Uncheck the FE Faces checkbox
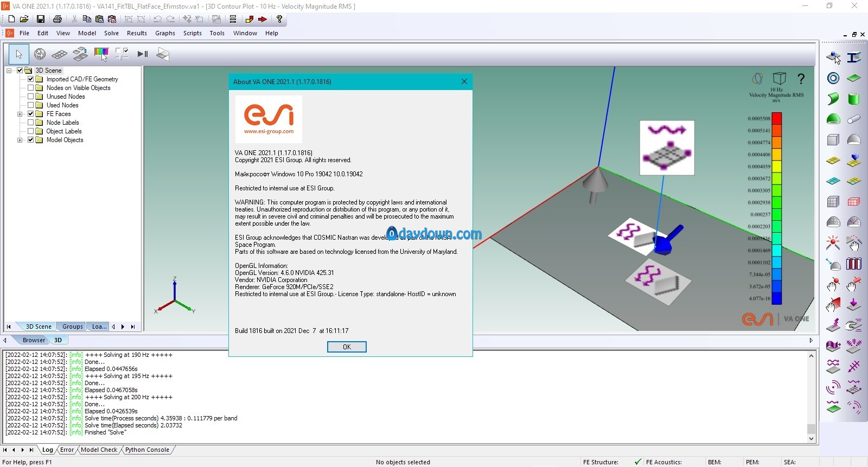 click(x=31, y=114)
